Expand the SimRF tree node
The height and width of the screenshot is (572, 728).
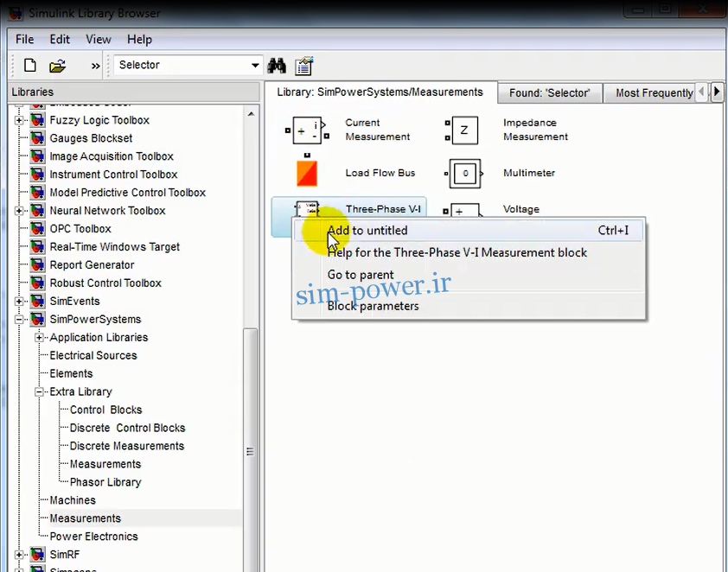pos(18,555)
